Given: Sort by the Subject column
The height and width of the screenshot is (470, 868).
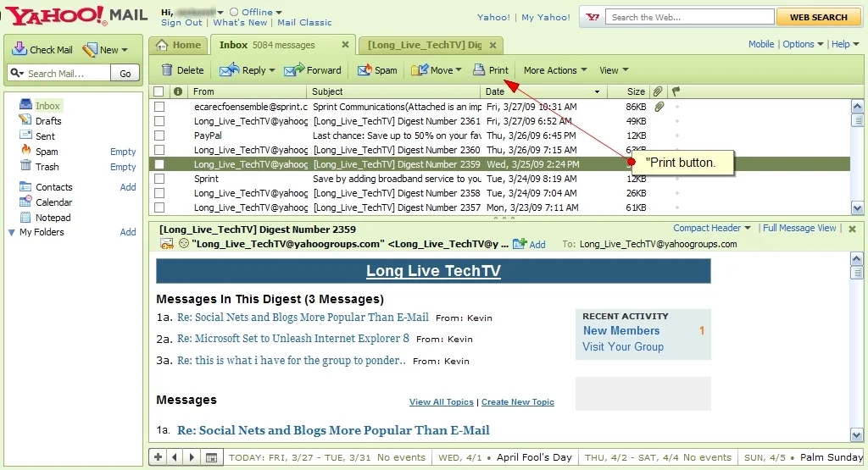Looking at the screenshot, I should pyautogui.click(x=393, y=91).
